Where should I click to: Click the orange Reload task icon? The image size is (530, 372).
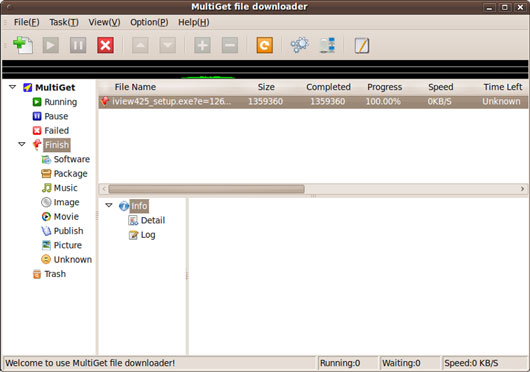click(265, 45)
